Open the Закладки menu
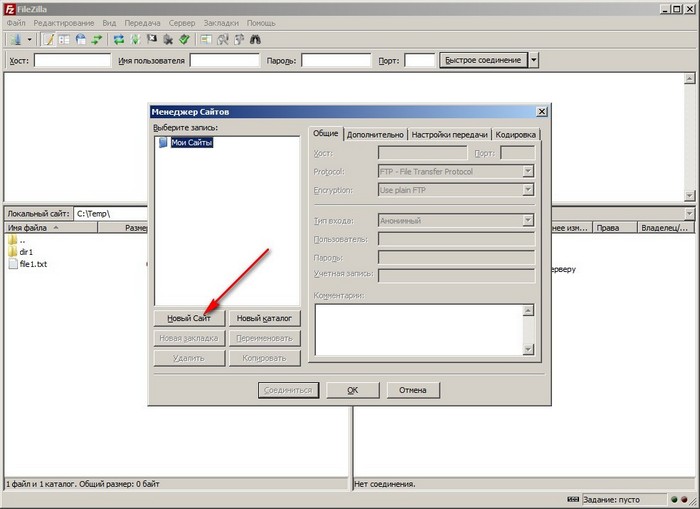 tap(221, 23)
